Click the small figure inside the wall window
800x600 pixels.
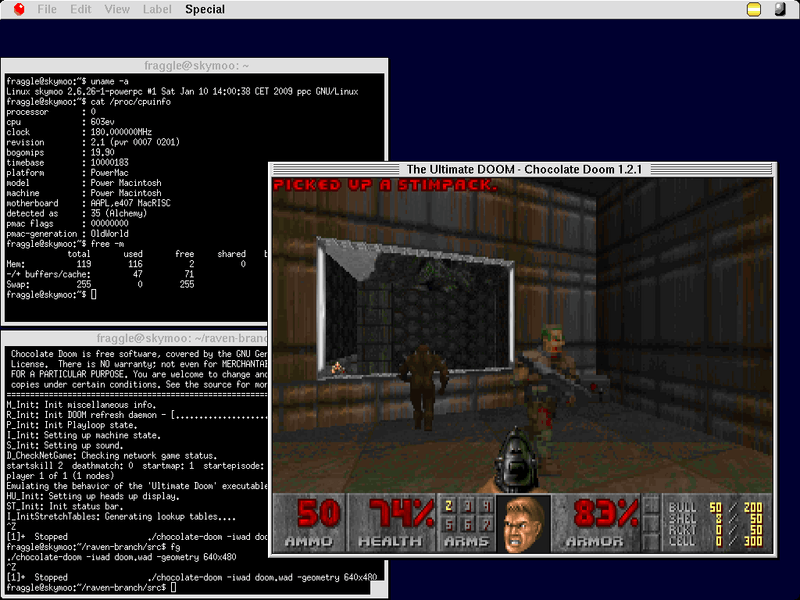pos(337,367)
